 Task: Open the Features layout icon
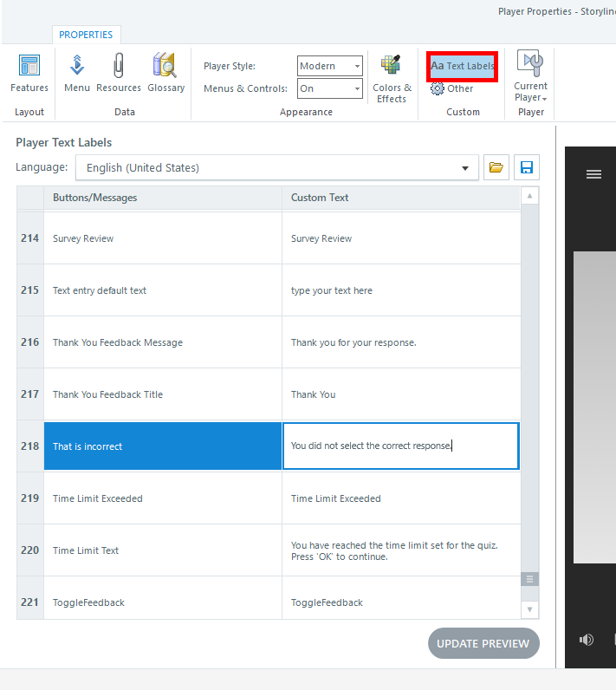[x=29, y=73]
